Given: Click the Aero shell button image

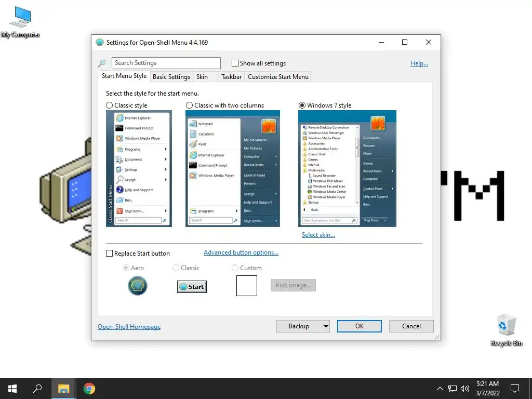Looking at the screenshot, I should [137, 286].
